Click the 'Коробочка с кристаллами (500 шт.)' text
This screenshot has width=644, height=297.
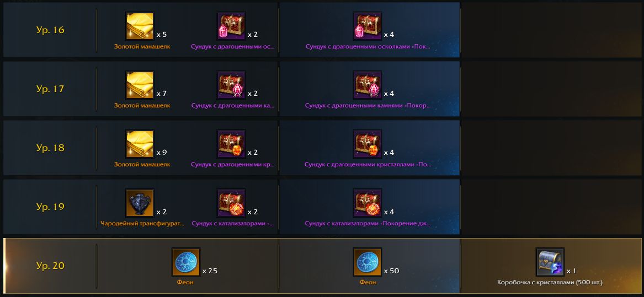point(550,283)
